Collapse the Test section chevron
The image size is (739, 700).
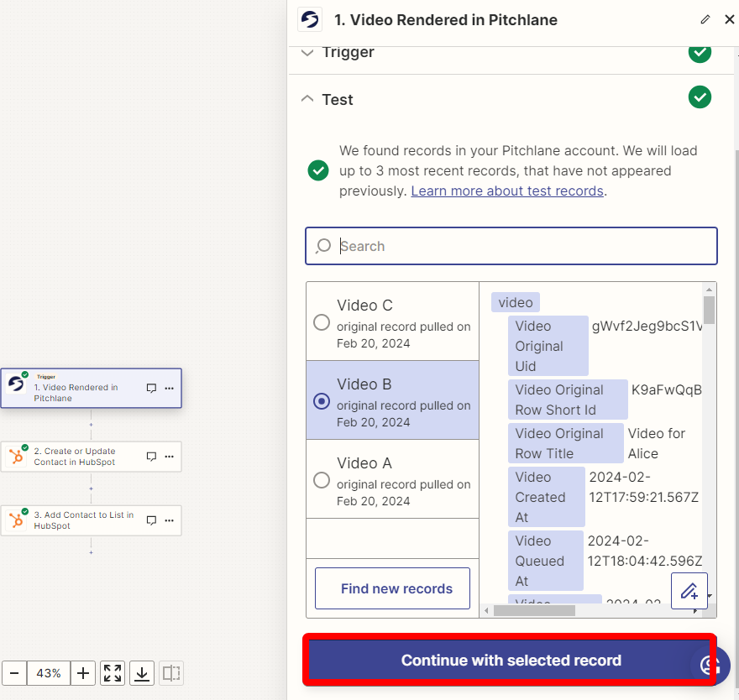click(307, 99)
